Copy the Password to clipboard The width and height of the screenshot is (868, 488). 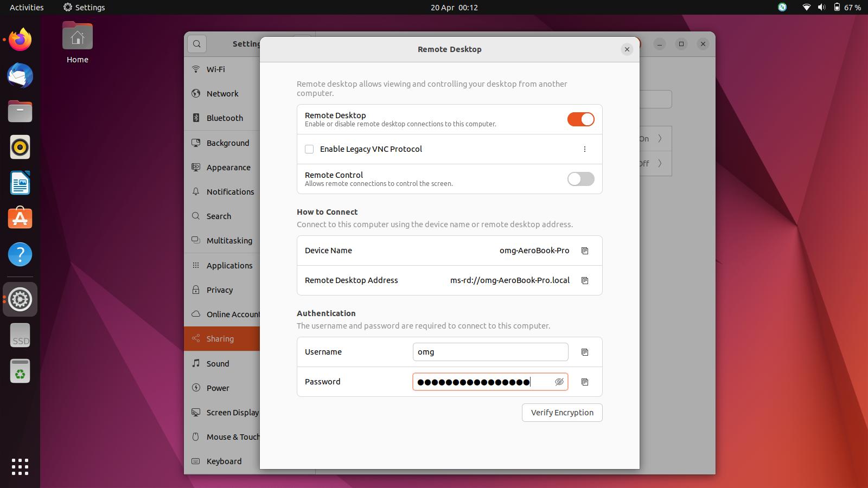pyautogui.click(x=584, y=382)
